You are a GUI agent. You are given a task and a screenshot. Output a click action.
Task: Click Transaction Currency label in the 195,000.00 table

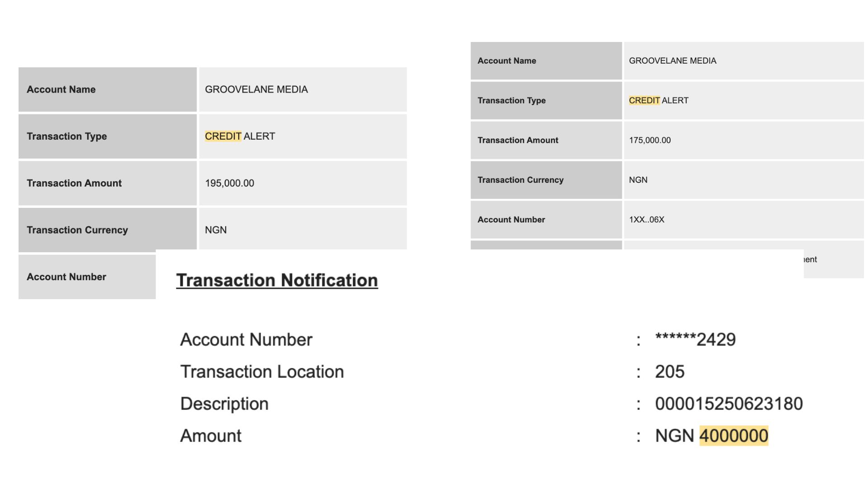tap(77, 230)
